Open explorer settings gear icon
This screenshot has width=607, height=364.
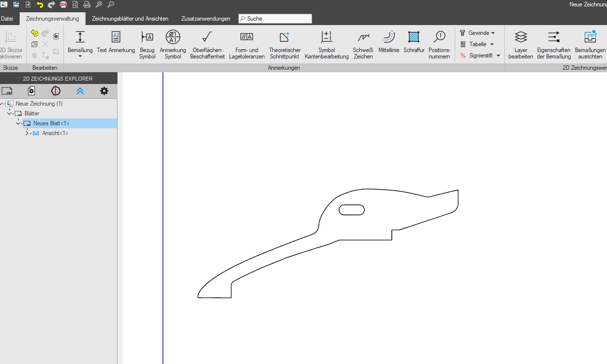(104, 91)
